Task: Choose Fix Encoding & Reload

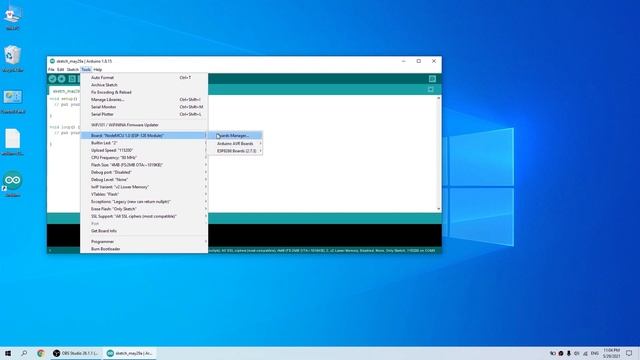Action: point(144,92)
